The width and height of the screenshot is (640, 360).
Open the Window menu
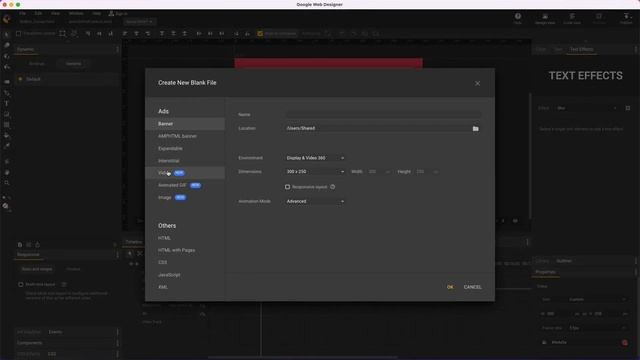[x=76, y=13]
